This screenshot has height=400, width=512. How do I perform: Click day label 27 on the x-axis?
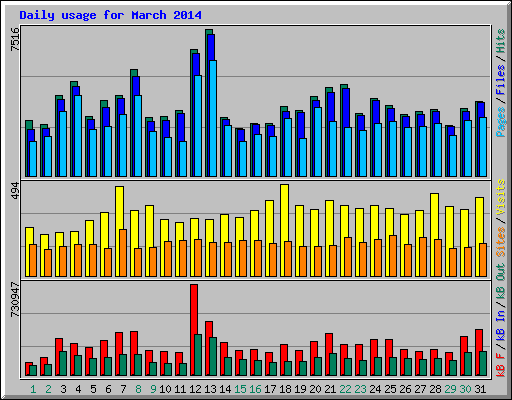tap(420, 389)
